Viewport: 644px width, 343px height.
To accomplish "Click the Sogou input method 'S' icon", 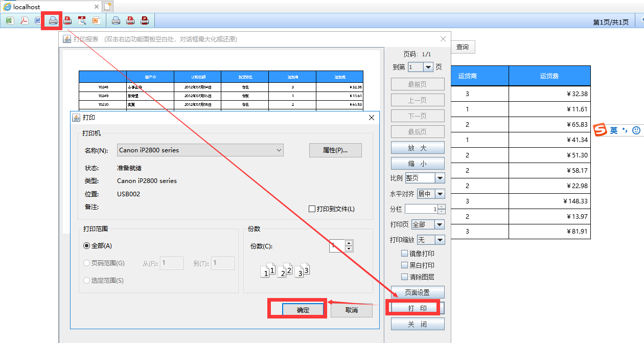I will 600,130.
